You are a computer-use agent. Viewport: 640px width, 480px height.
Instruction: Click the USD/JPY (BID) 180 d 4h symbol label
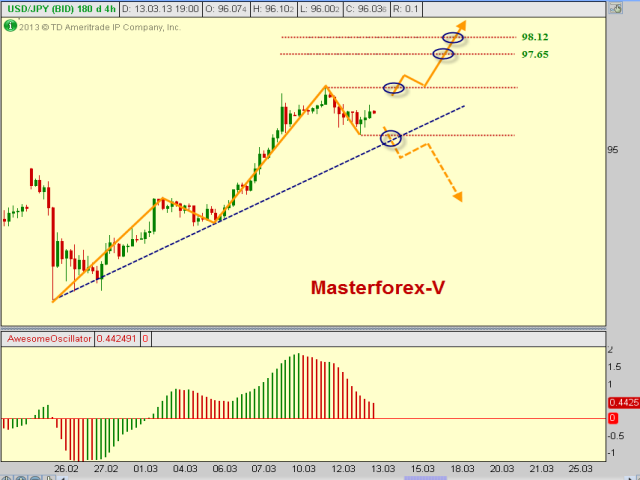point(61,9)
